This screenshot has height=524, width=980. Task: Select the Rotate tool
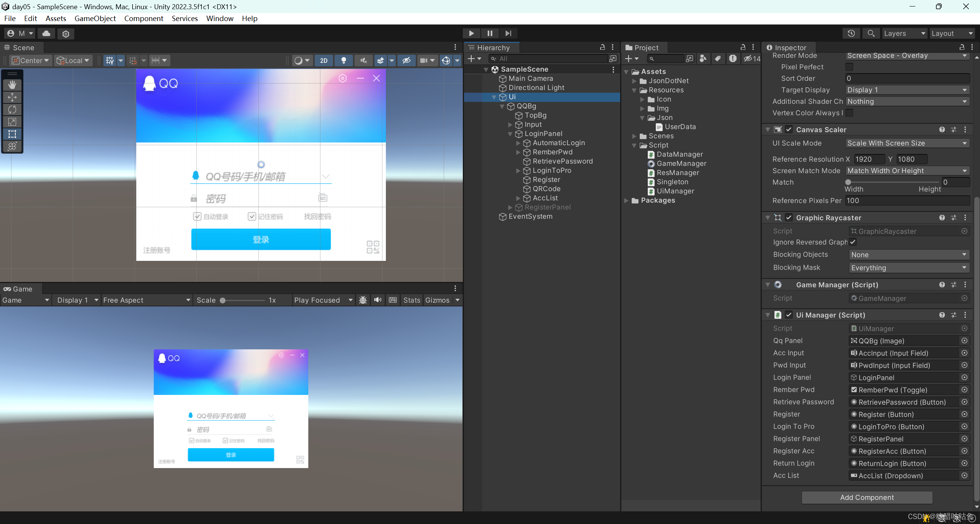[x=12, y=110]
